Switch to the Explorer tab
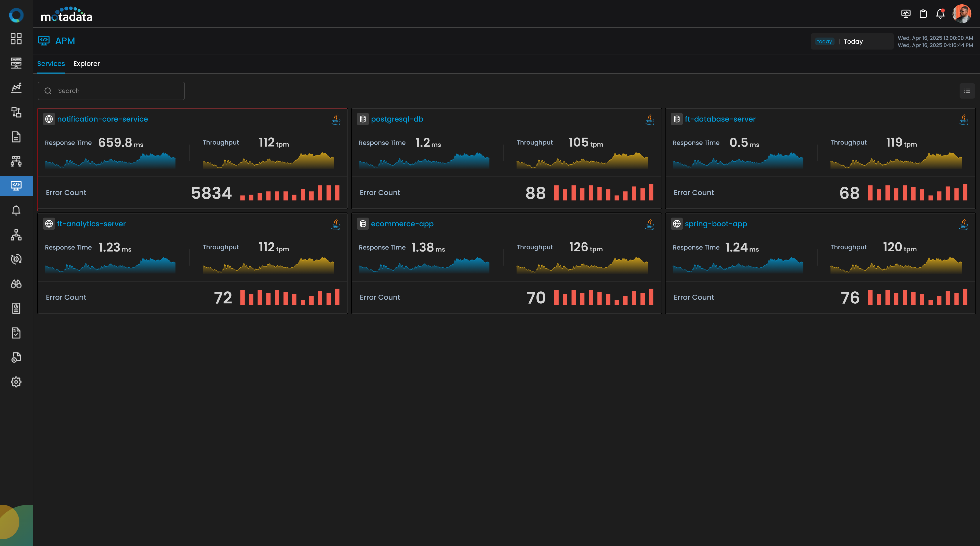This screenshot has height=546, width=980. point(86,64)
